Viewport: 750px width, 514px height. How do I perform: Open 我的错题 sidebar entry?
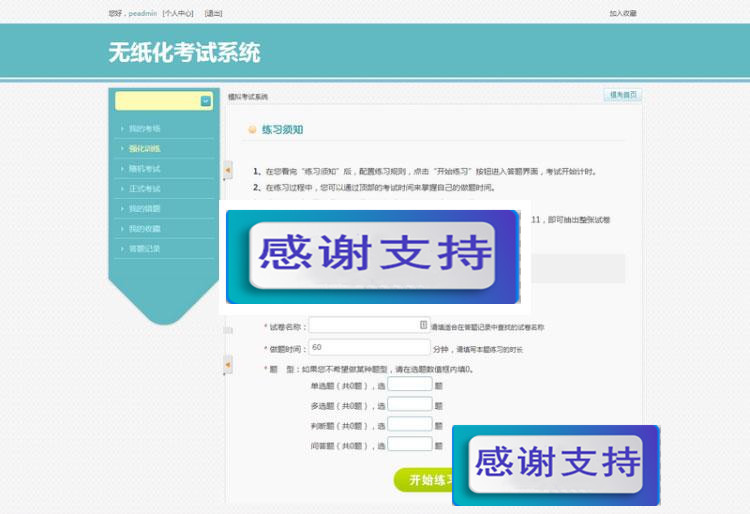tap(145, 209)
